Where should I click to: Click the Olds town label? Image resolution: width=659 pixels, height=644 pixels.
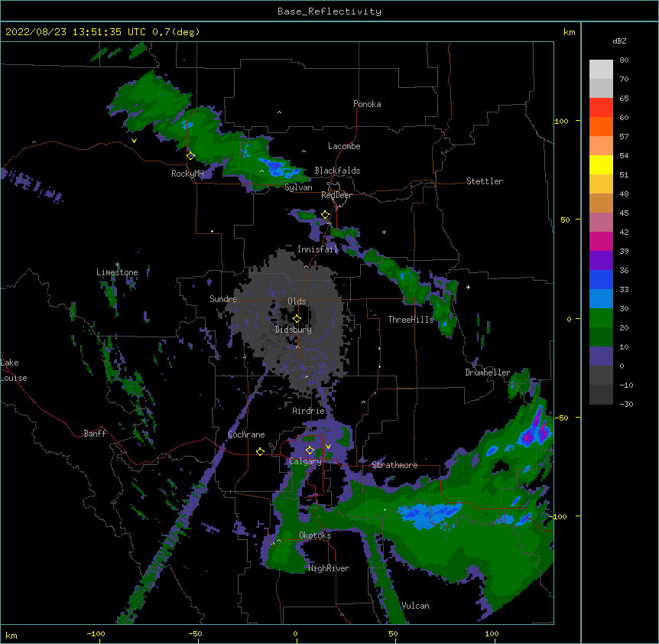[297, 301]
